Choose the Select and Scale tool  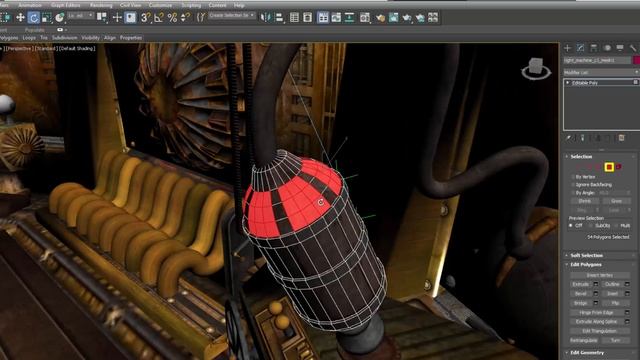(47, 18)
